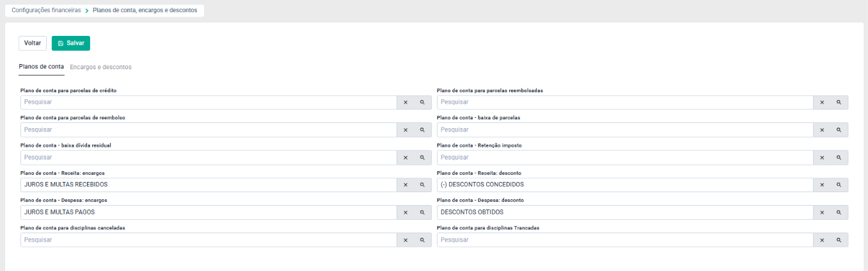Switch to Encargos e descontos tab
868x271 pixels.
point(100,67)
